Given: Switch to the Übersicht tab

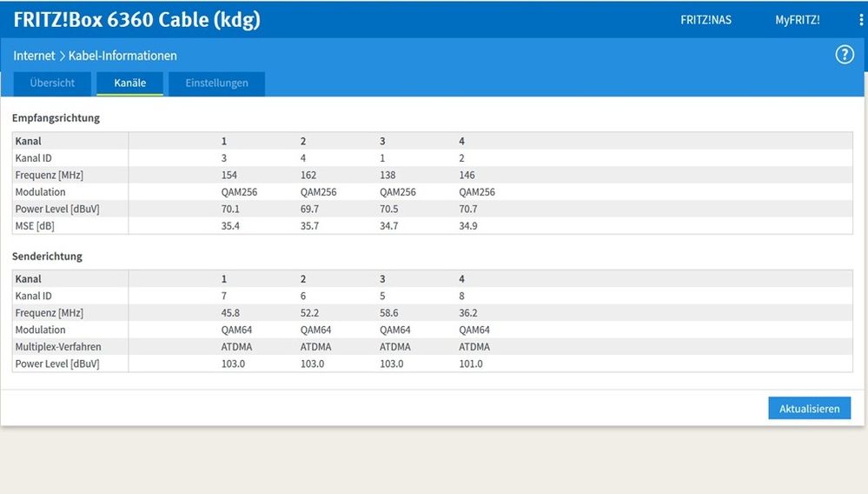Looking at the screenshot, I should [x=52, y=83].
